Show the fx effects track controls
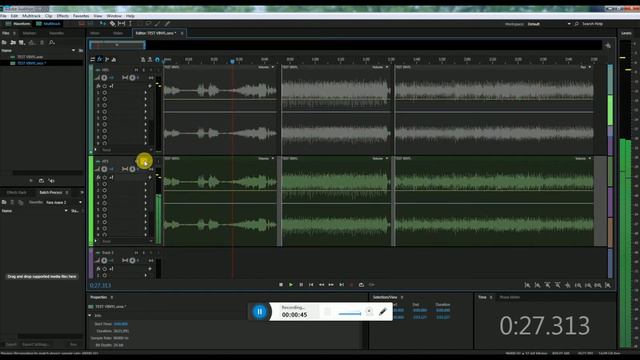 pyautogui.click(x=100, y=60)
